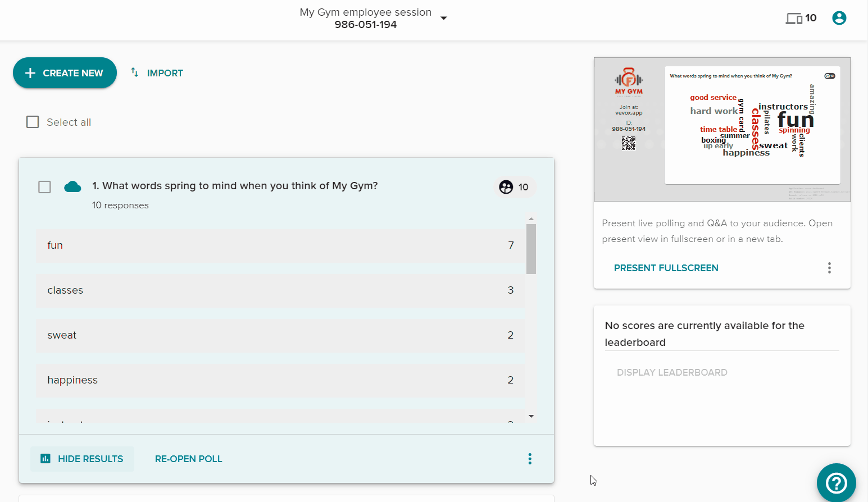This screenshot has height=502, width=868.
Task: Click the Select all label text
Action: pyautogui.click(x=69, y=122)
